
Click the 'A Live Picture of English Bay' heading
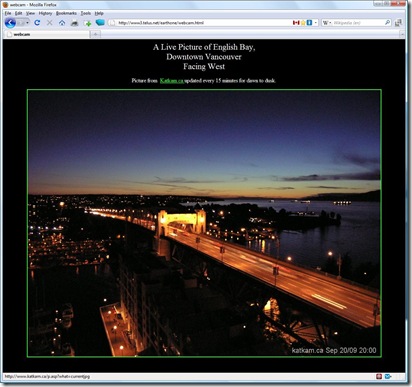(204, 47)
